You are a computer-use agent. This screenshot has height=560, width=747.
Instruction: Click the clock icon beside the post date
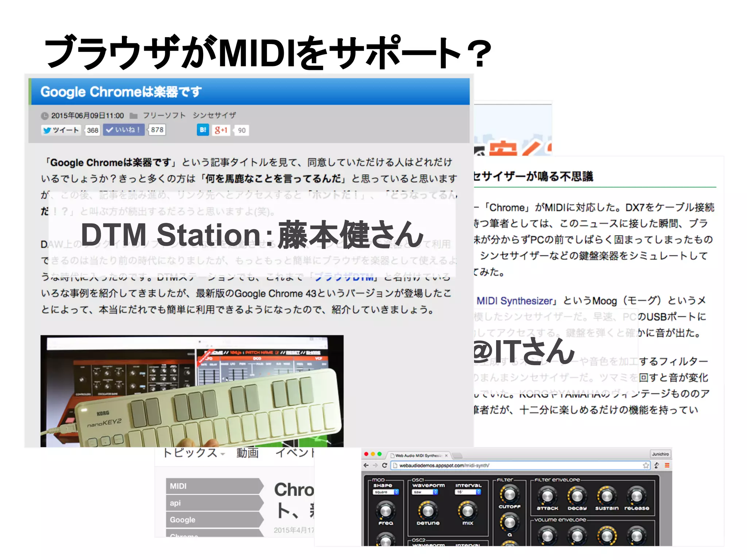(x=44, y=116)
